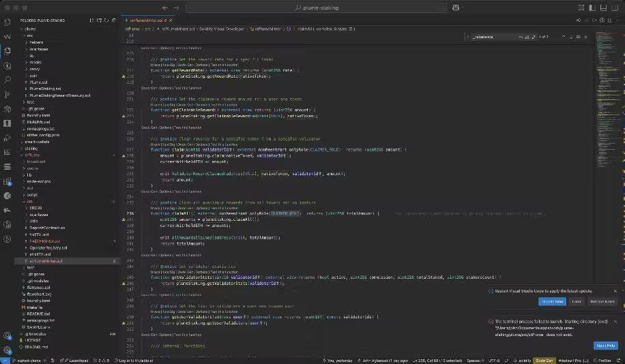This screenshot has height=364, width=625.
Task: Click errors and warnings count in status bar
Action: 101,361
